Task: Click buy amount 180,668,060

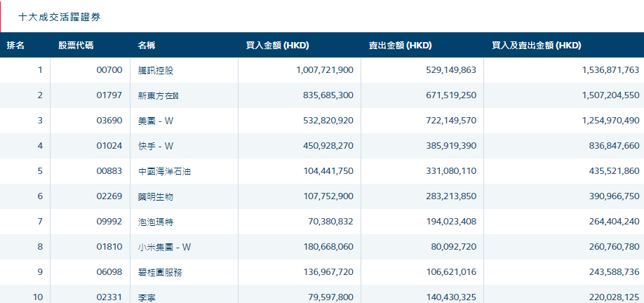Action: tap(328, 247)
